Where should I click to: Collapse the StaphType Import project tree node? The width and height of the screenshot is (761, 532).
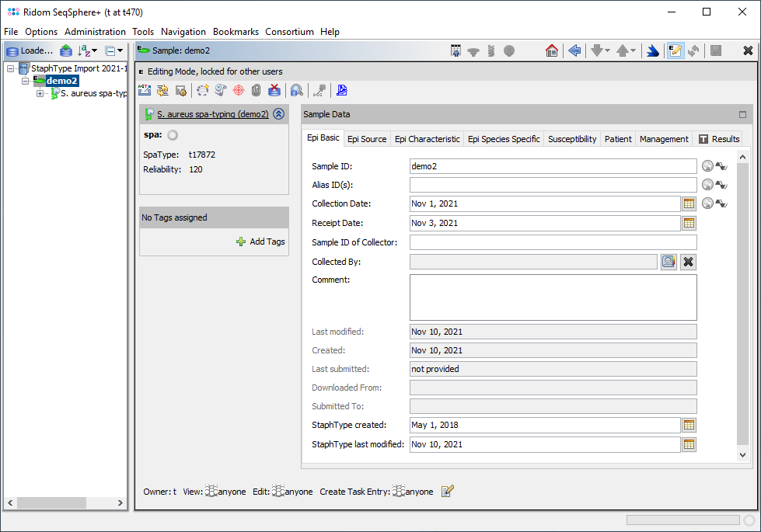point(10,69)
